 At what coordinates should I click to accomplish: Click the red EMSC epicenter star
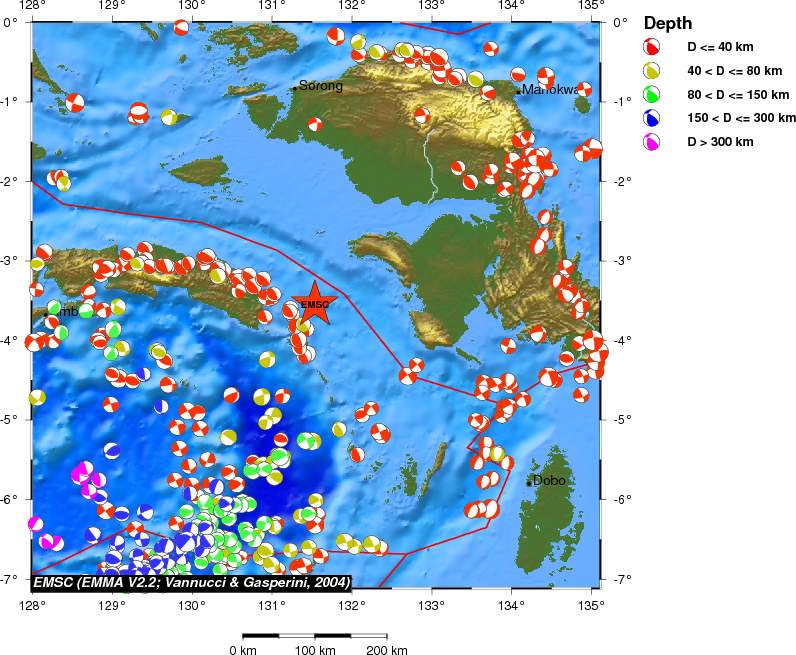tap(315, 304)
